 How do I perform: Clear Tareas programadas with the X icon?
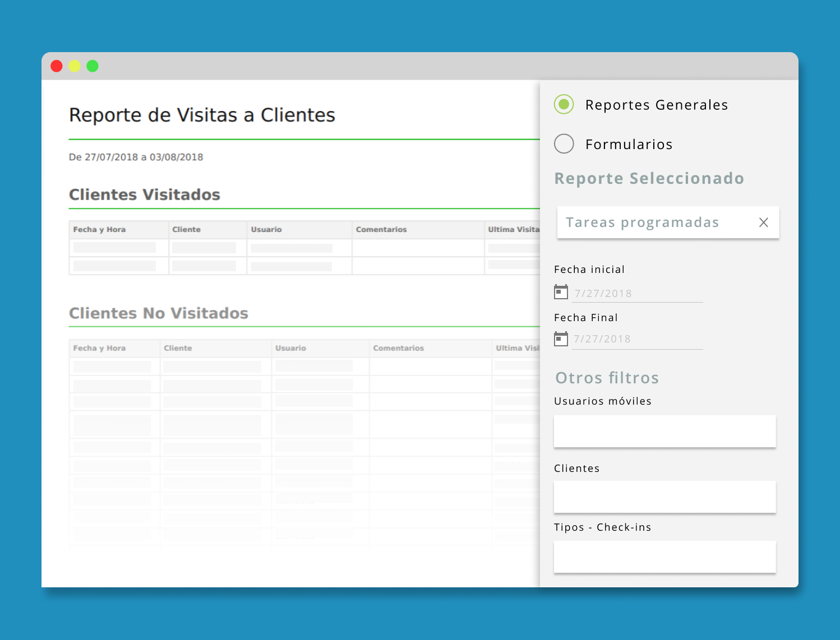coord(763,222)
